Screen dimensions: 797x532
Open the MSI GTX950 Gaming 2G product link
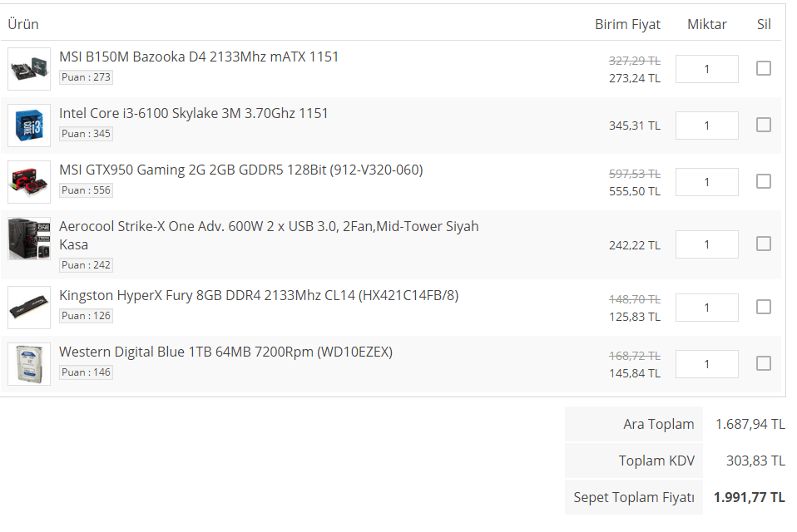(241, 170)
